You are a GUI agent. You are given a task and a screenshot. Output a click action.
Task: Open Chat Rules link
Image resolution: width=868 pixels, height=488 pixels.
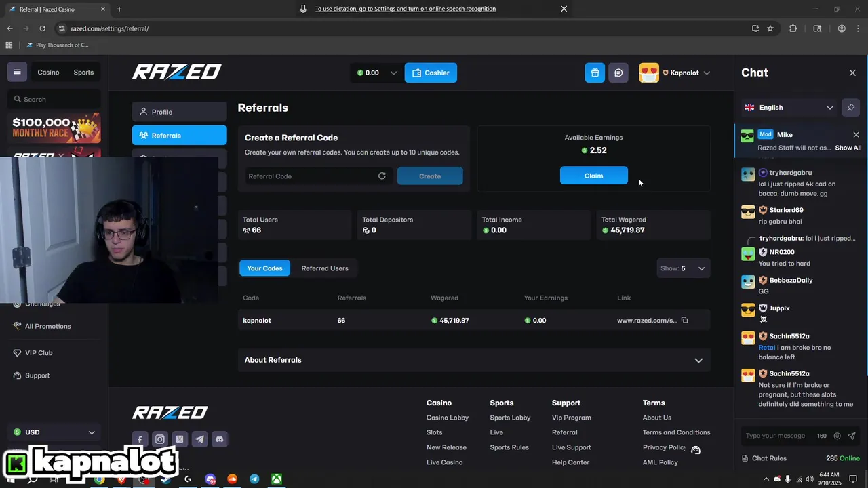[x=769, y=458]
